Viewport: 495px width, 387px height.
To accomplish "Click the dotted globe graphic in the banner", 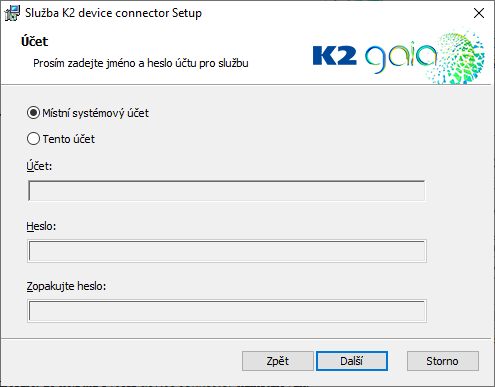I will pos(458,57).
